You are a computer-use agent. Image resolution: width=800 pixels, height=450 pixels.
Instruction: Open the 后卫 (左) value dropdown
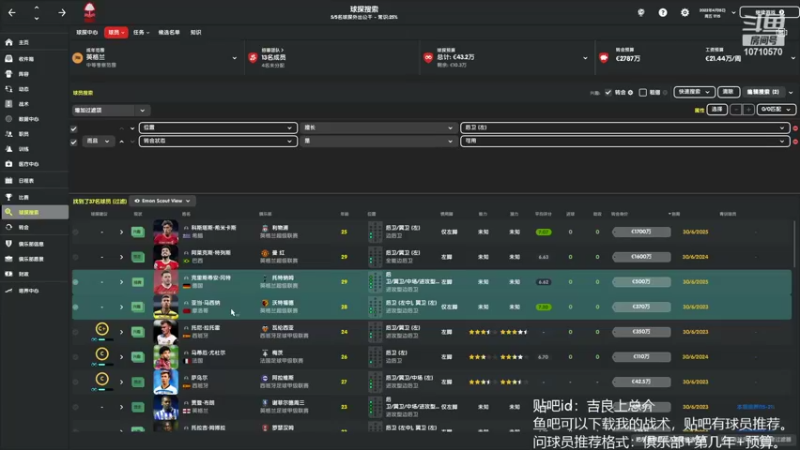625,128
